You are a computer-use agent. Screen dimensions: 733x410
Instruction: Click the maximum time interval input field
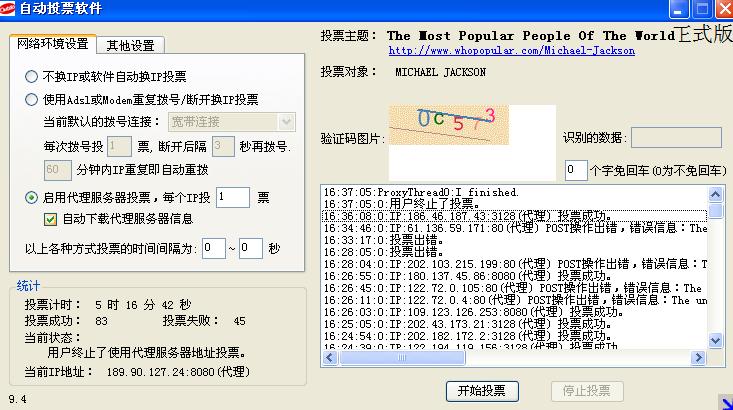click(x=250, y=247)
